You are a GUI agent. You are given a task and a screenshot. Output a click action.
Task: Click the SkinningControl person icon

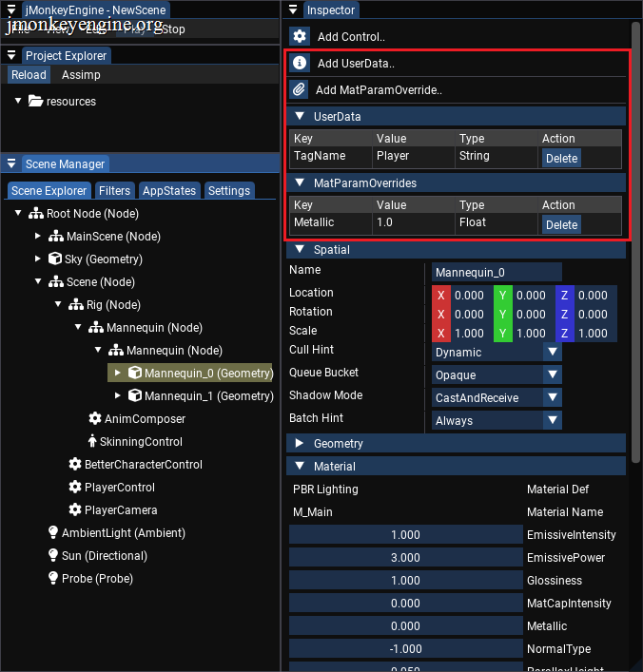click(x=92, y=441)
